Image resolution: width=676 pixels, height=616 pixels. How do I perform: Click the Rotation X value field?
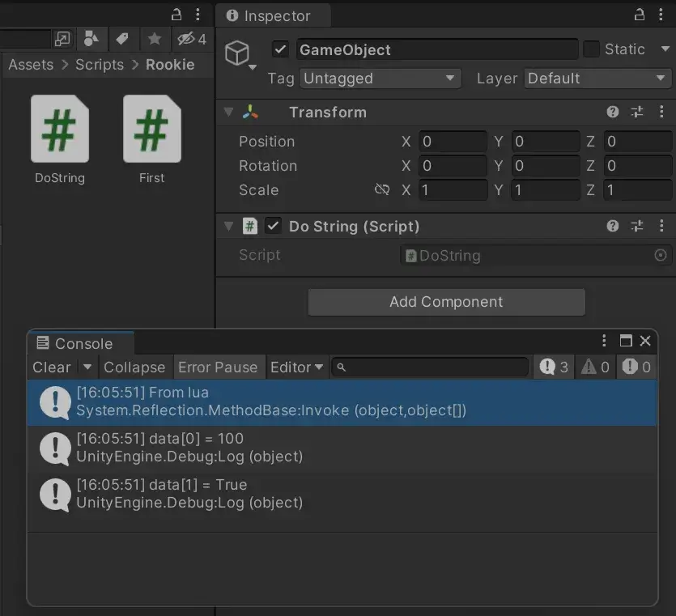click(x=453, y=166)
